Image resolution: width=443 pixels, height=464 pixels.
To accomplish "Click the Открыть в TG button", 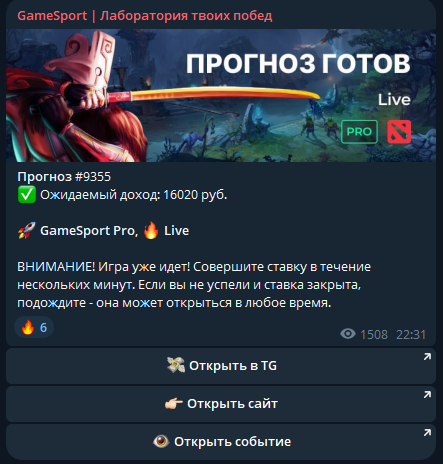I will tap(221, 366).
